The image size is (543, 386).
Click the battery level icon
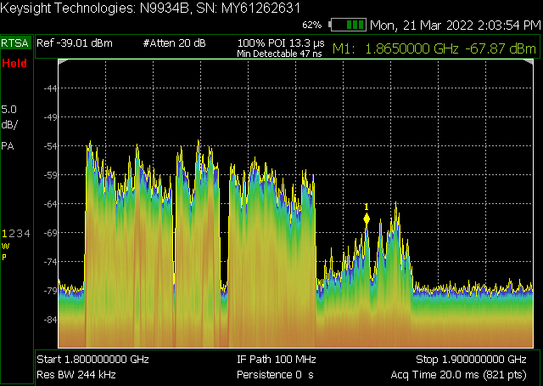coord(348,25)
